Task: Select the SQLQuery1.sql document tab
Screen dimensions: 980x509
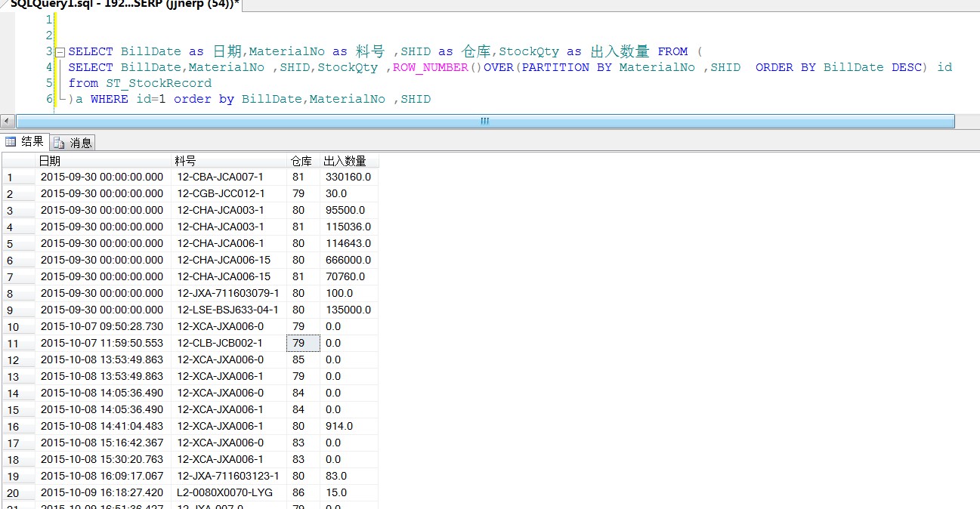Action: pos(121,5)
